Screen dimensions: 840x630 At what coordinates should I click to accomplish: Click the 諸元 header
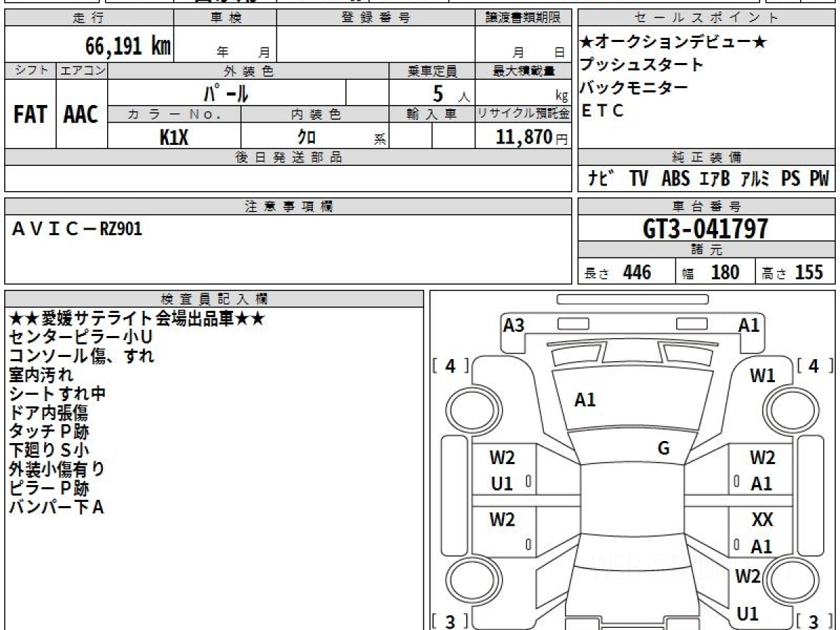[707, 250]
